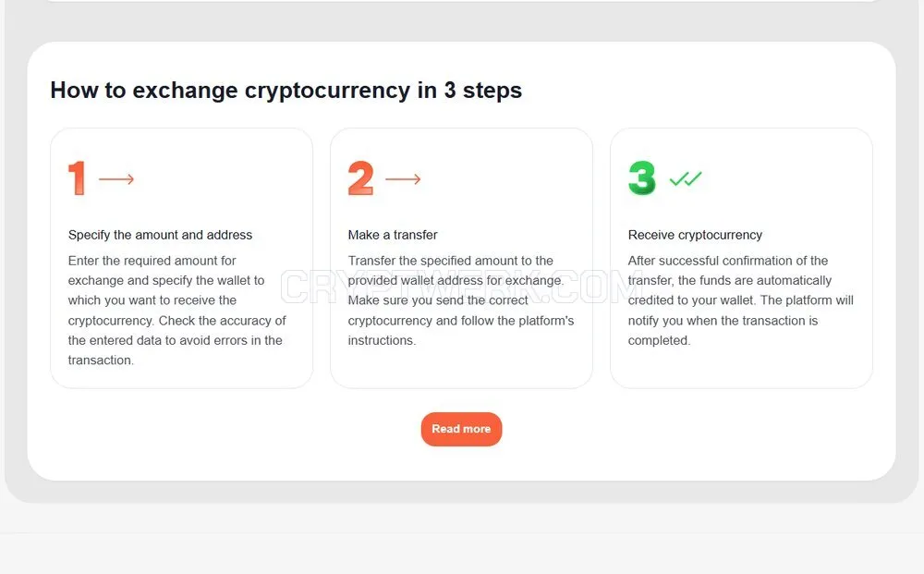Click the How to exchange cryptocurrency heading
Image resolution: width=924 pixels, height=574 pixels.
pyautogui.click(x=286, y=91)
